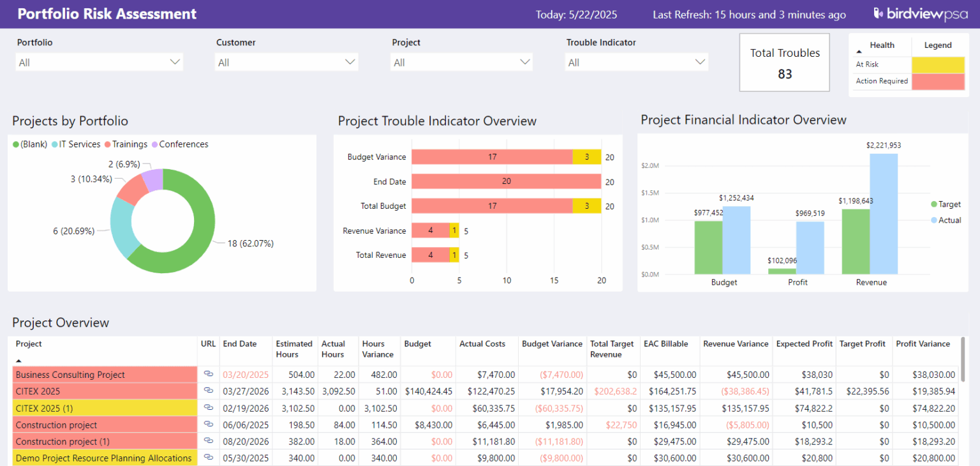Image resolution: width=980 pixels, height=466 pixels.
Task: Click the yellow At Risk legend swatch
Action: tap(938, 64)
